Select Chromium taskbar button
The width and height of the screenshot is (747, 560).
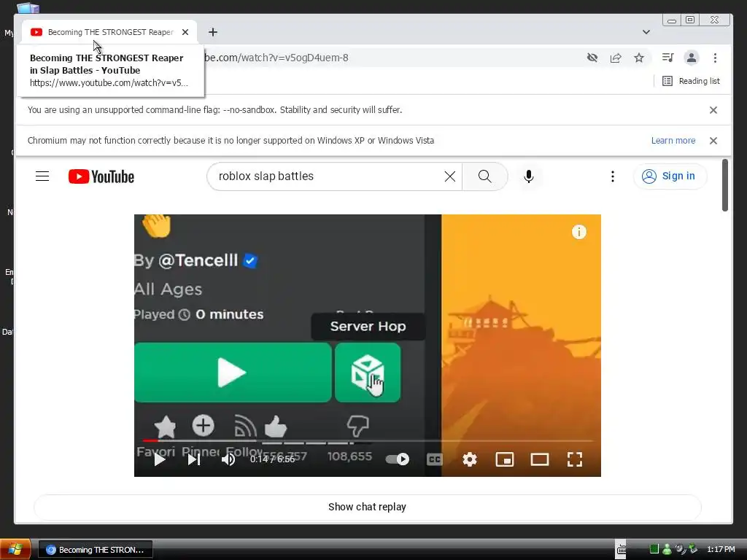[x=96, y=550]
